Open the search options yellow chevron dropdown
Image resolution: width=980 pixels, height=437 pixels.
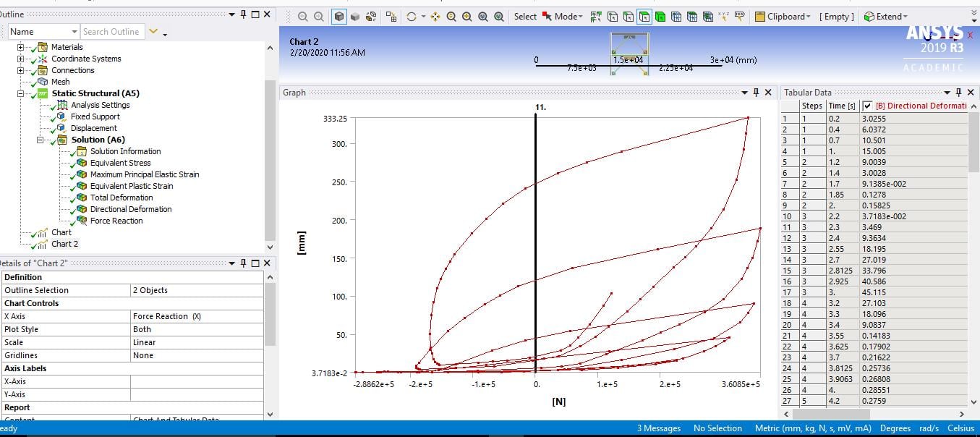(x=153, y=32)
